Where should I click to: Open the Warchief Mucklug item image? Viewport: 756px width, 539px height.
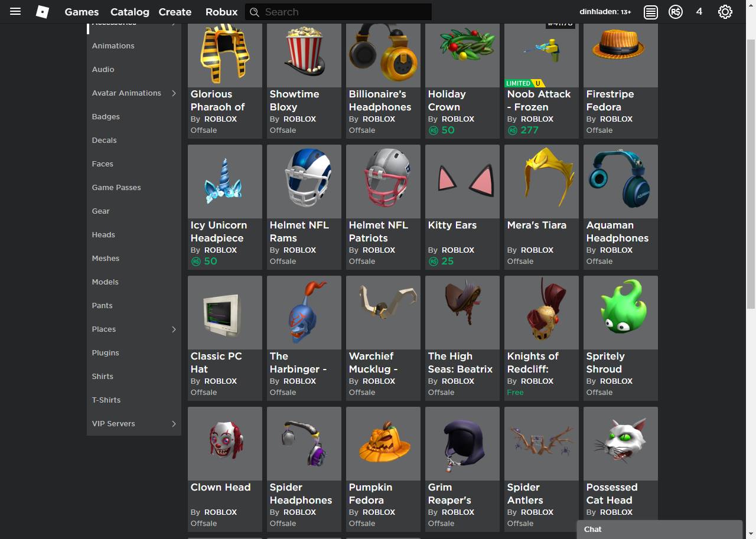[383, 313]
